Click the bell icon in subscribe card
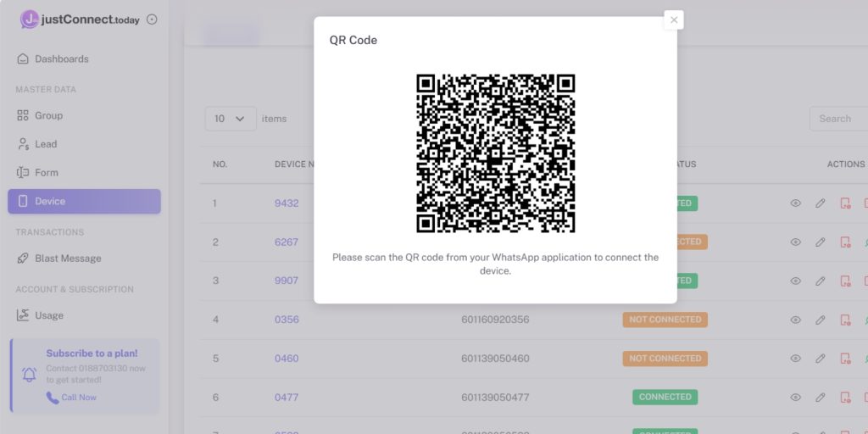The image size is (868, 434). click(x=30, y=375)
